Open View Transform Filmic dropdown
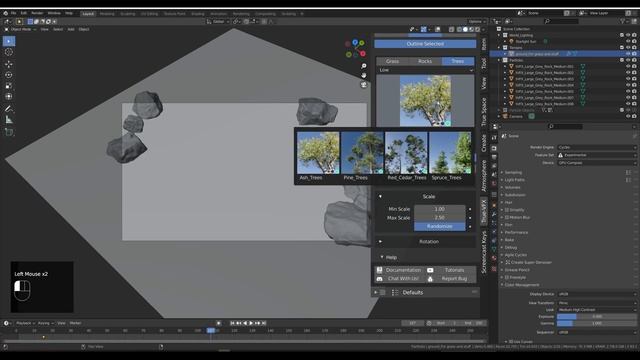The height and width of the screenshot is (360, 640). (x=597, y=303)
